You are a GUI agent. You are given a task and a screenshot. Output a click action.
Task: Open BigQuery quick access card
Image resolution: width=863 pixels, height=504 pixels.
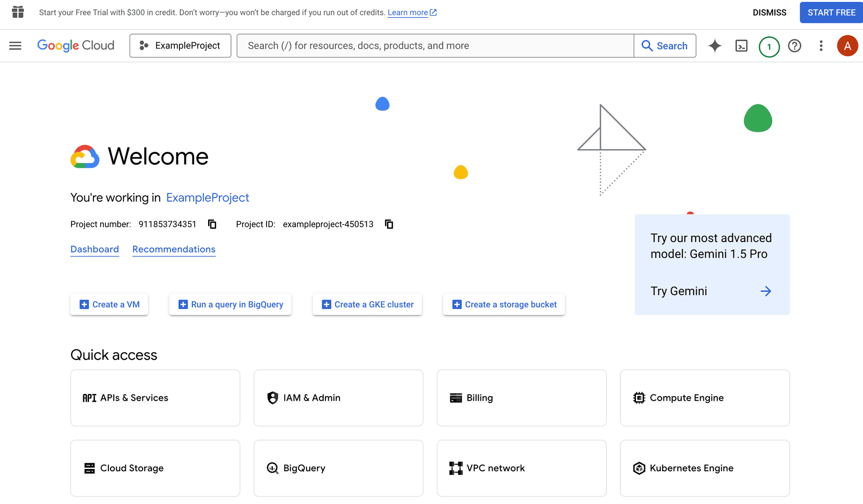[338, 468]
